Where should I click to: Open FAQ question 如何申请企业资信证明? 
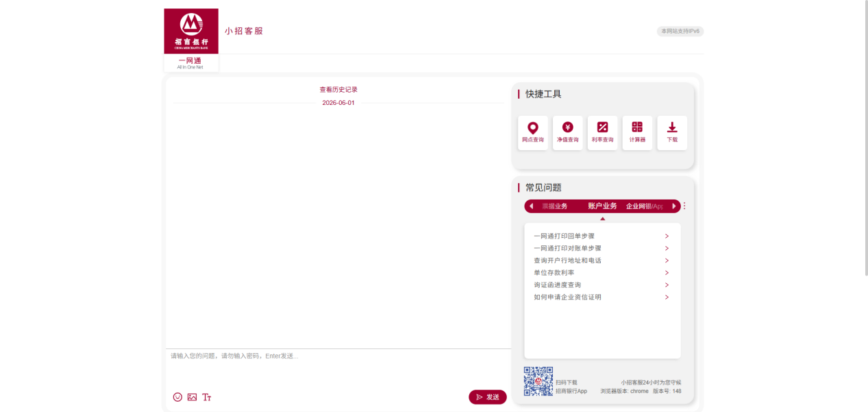[x=567, y=298]
